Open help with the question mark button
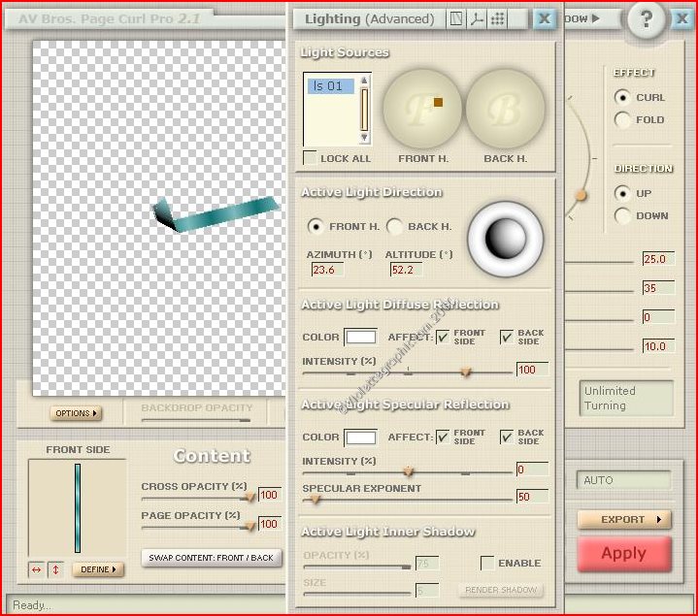Viewport: 698px width, 616px height. (x=646, y=18)
